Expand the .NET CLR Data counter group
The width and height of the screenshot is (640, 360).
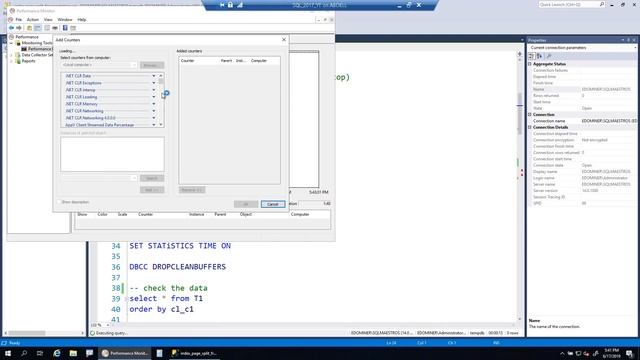(153, 76)
